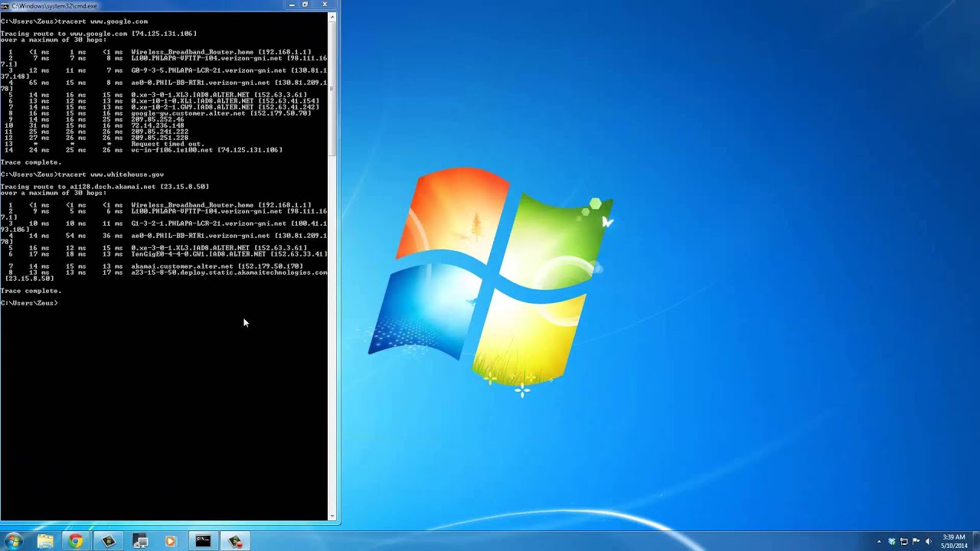This screenshot has width=980, height=551.
Task: Click the cmd vertical scrollbar thumb
Action: 332,88
